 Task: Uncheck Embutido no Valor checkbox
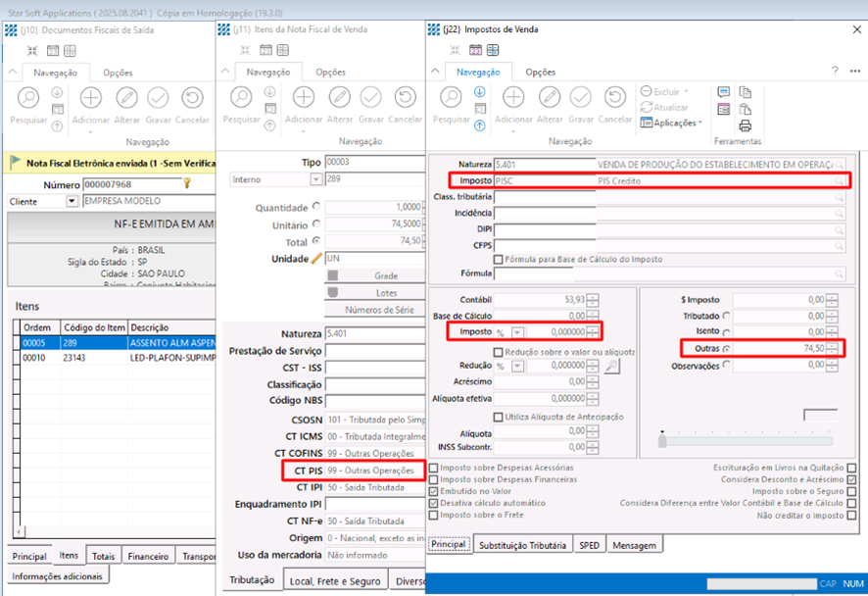434,492
